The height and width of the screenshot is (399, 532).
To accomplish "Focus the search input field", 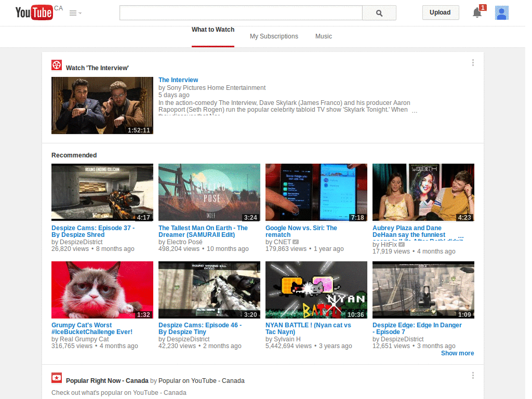I will 241,13.
